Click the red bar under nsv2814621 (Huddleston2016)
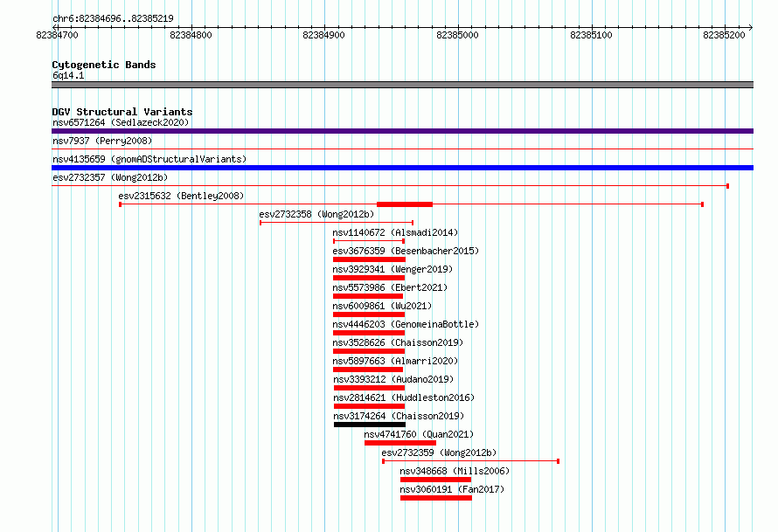Screen dimensions: 778x532 point(369,406)
